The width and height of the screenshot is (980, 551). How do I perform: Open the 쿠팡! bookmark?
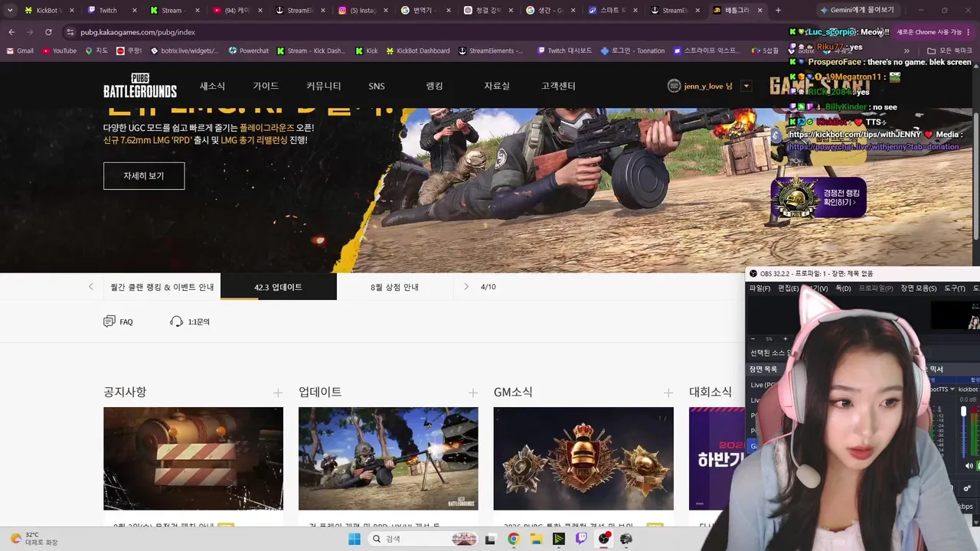[129, 51]
